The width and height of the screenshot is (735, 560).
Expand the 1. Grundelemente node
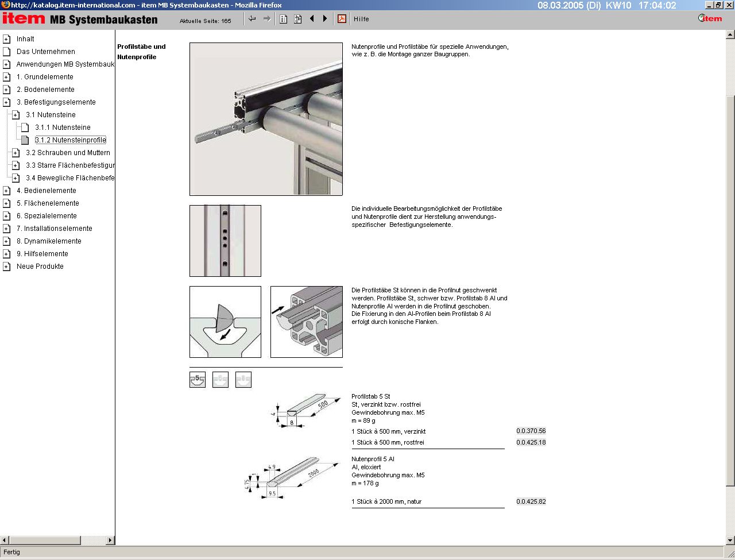click(6, 77)
